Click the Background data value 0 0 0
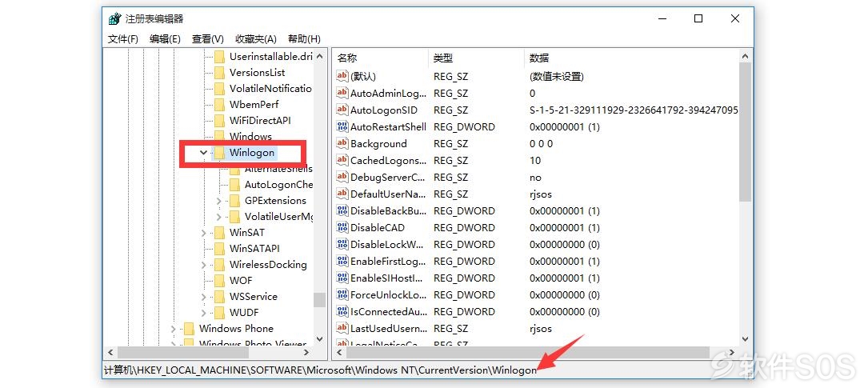The image size is (868, 388). [x=542, y=143]
